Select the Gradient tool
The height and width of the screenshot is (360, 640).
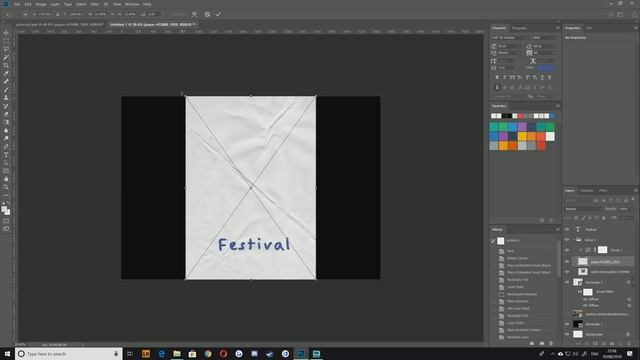[x=6, y=122]
